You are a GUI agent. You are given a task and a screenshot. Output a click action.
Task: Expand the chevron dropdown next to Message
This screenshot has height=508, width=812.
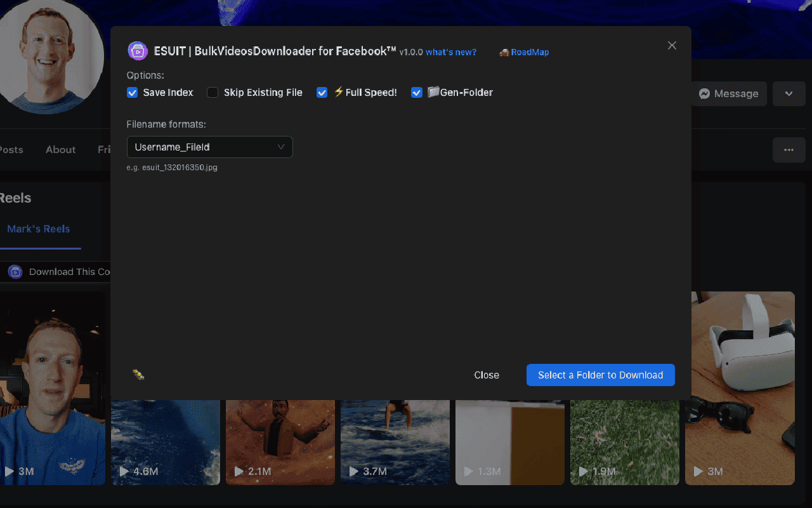pos(789,93)
